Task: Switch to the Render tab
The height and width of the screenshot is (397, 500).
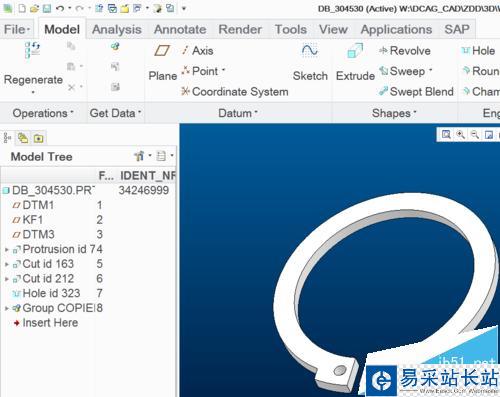Action: point(240,29)
